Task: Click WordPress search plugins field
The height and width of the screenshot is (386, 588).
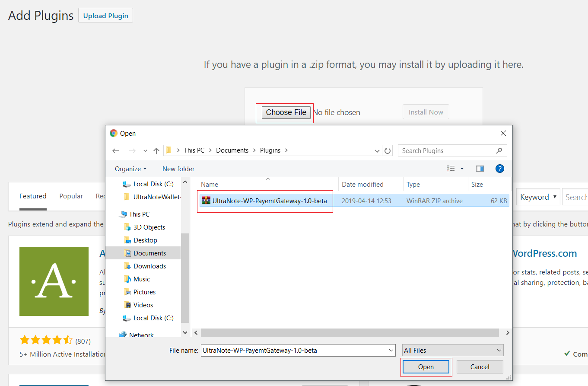Action: [575, 197]
